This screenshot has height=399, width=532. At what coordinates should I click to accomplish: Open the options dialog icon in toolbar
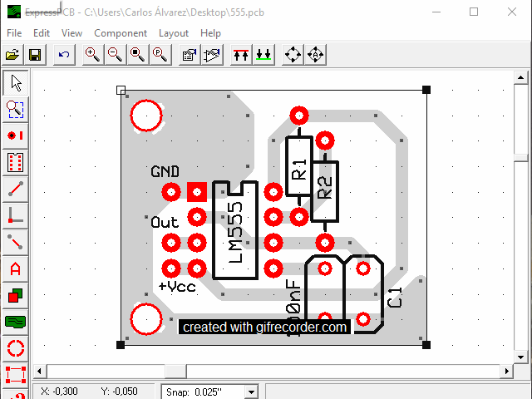pos(190,54)
